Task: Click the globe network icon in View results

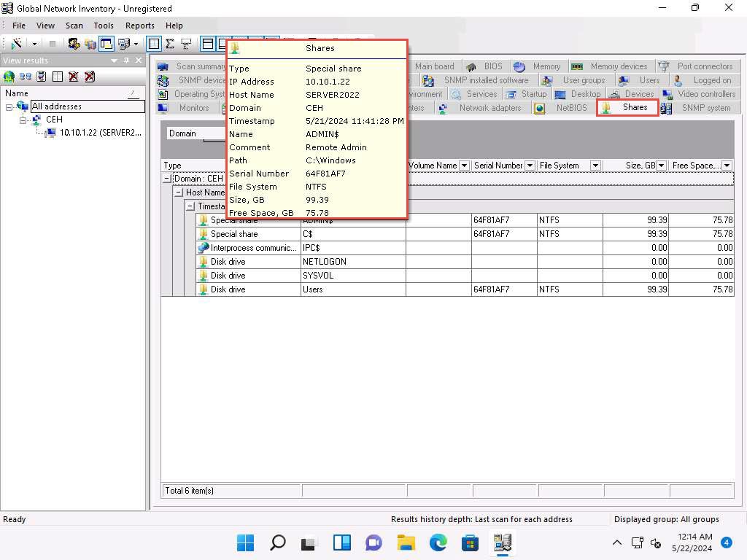Action: coord(9,77)
